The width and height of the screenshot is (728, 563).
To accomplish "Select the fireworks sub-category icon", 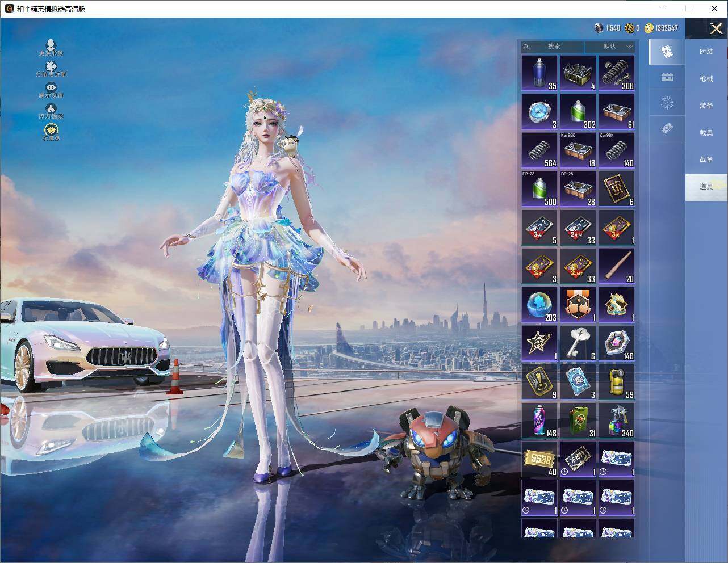I will [x=667, y=103].
